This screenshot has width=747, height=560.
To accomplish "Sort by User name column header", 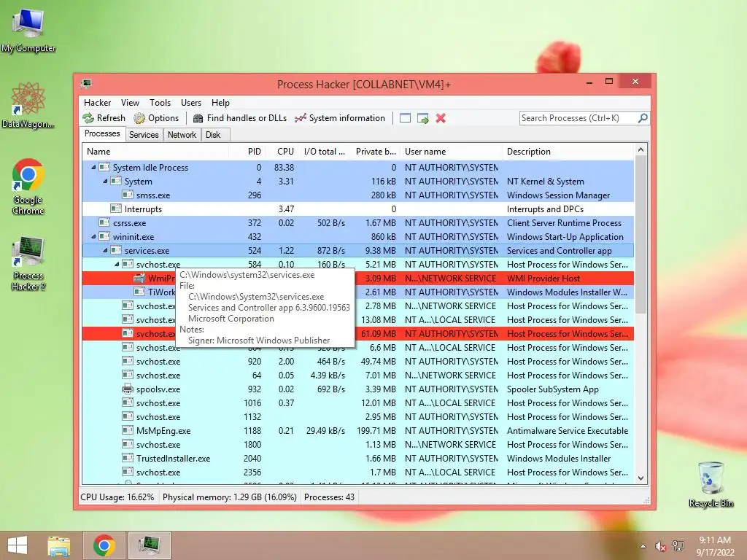I will point(451,152).
